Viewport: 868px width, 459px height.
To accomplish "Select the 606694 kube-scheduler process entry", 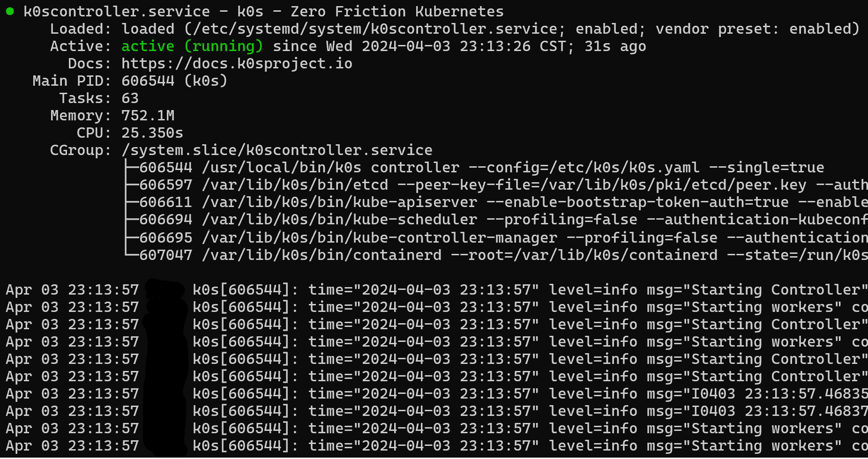I will point(503,219).
